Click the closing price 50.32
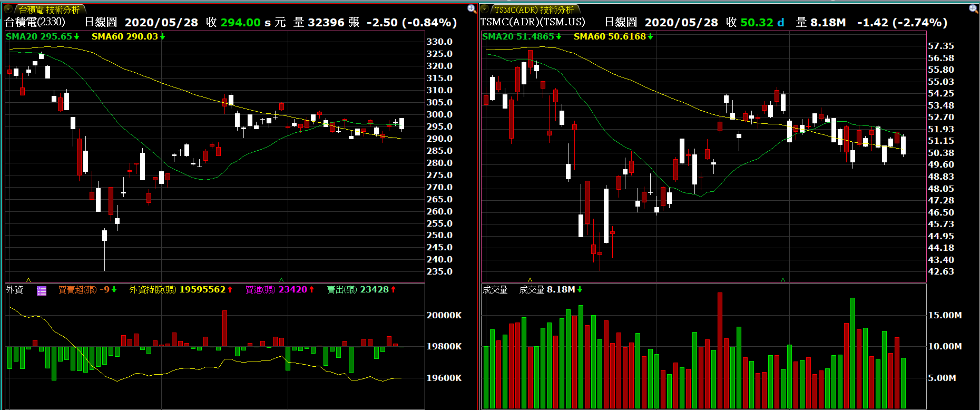 [x=757, y=22]
